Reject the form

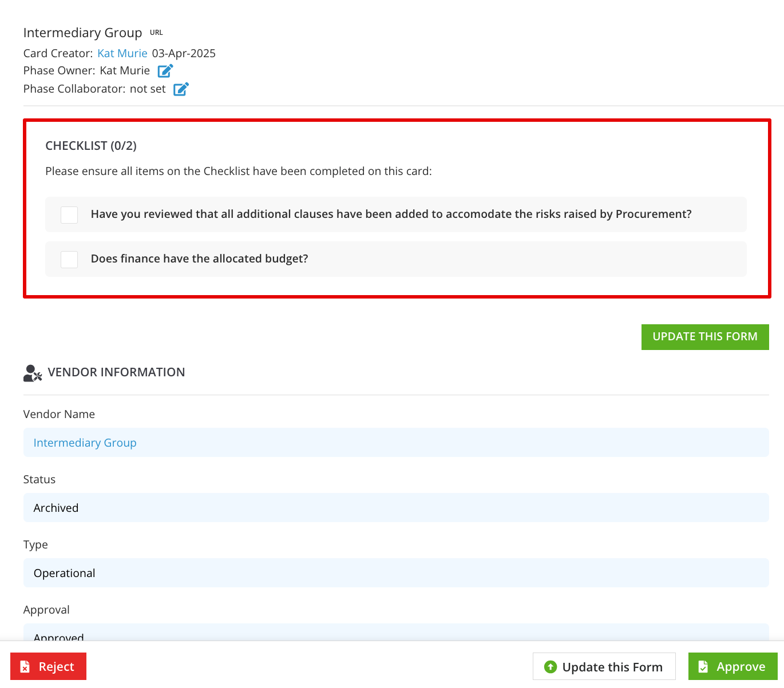(x=48, y=666)
